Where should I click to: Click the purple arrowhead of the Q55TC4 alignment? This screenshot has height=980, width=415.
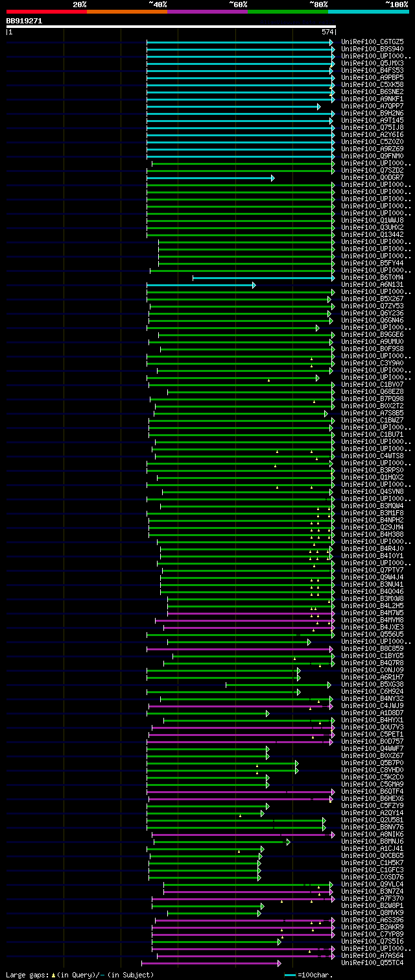[x=279, y=963]
